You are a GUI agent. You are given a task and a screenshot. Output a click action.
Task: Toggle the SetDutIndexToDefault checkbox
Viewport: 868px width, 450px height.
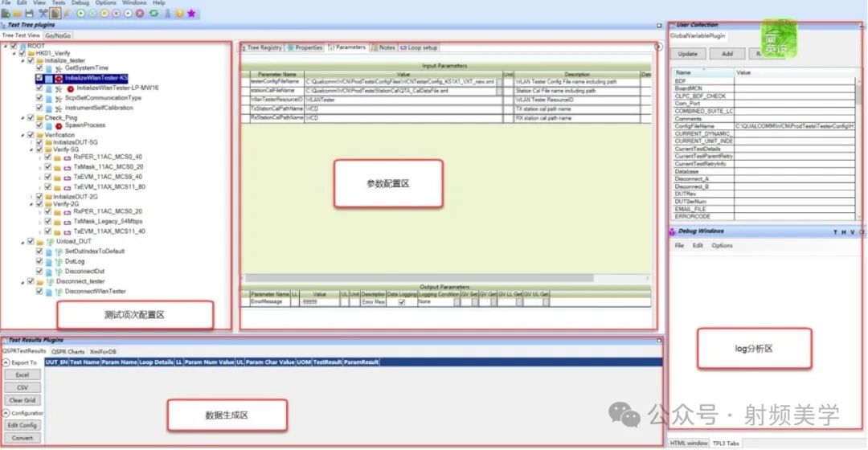(x=39, y=252)
